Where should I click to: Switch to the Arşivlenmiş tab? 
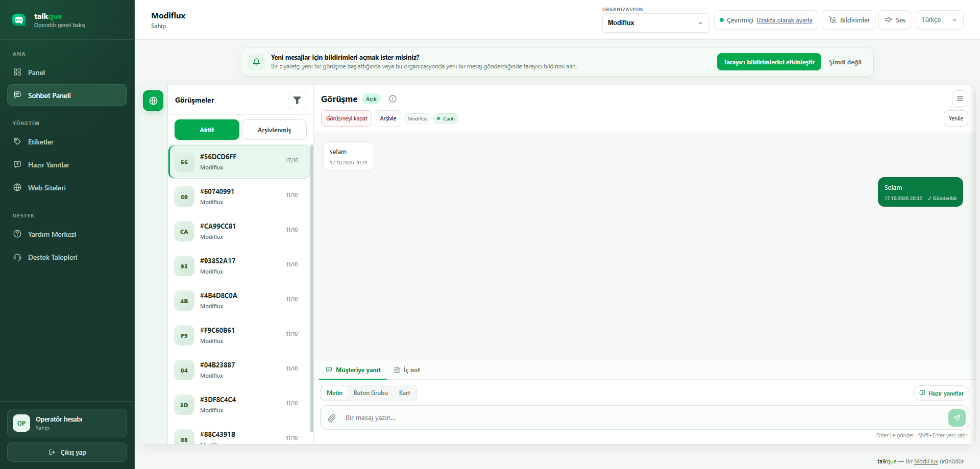(x=274, y=130)
